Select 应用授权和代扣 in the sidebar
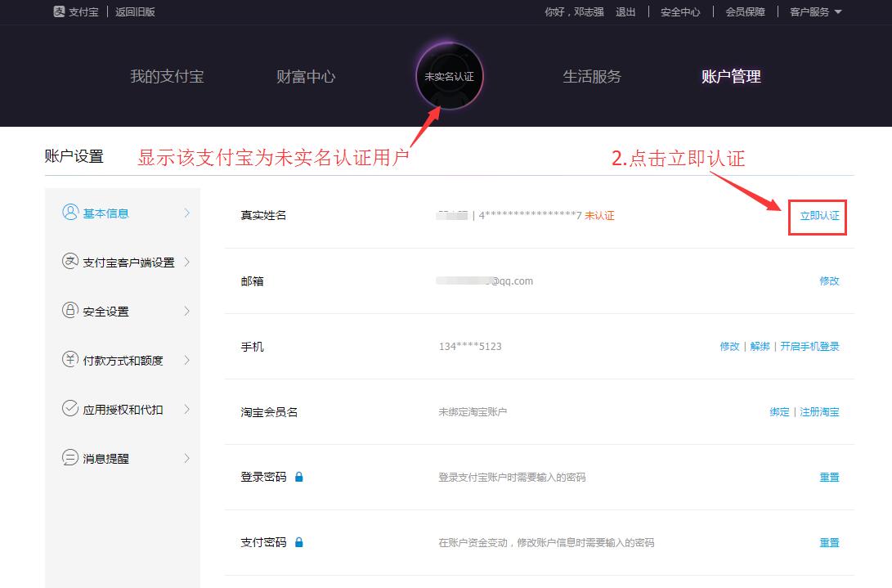Viewport: 892px width, 588px height. [123, 409]
